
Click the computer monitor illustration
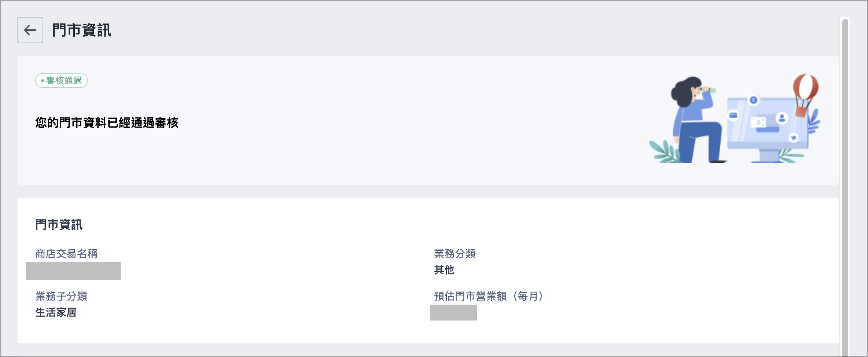[768, 130]
